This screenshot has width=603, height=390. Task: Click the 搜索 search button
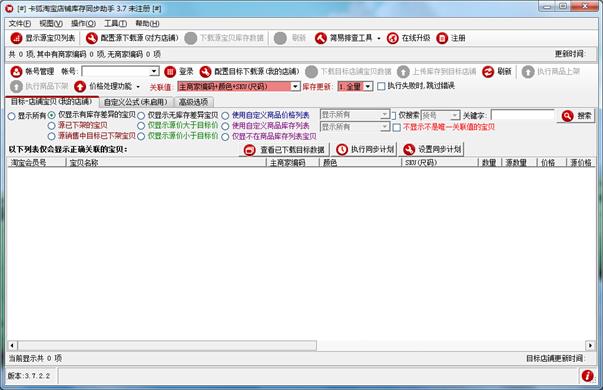click(576, 116)
